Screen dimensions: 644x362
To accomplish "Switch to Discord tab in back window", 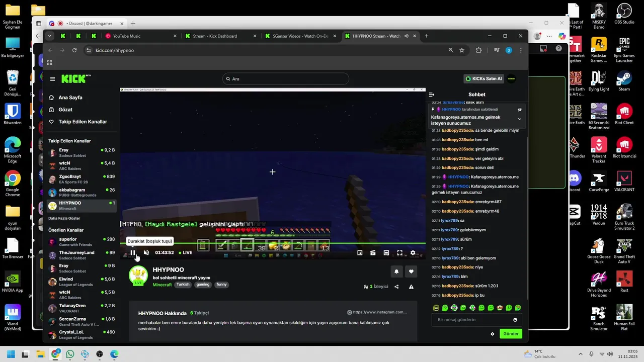I will [87, 23].
